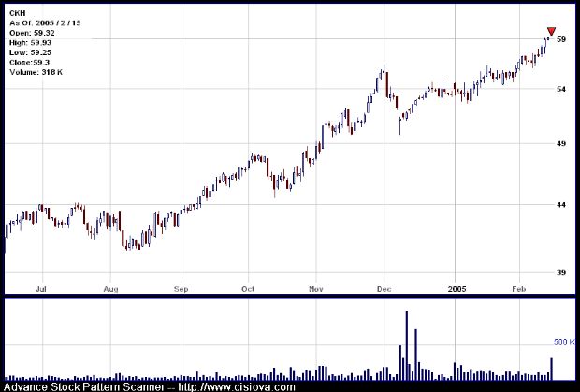This screenshot has width=580, height=392.
Task: Click the 'Low: 59.25' value
Action: [x=31, y=52]
